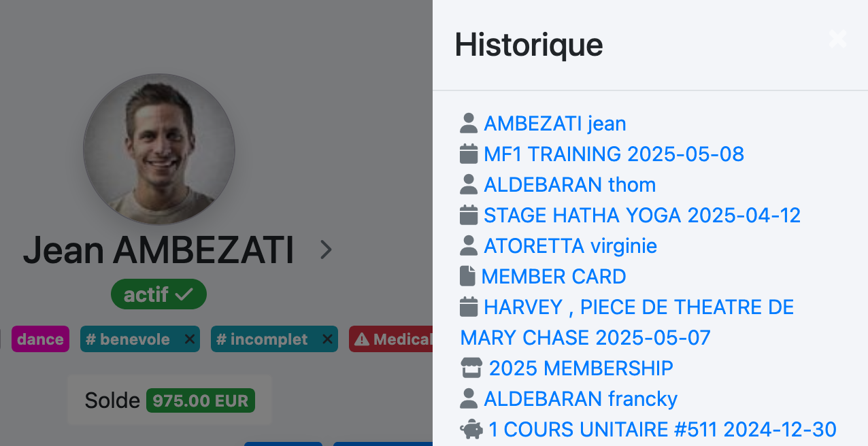The width and height of the screenshot is (868, 446).
Task: Click the green 975.00 EUR balance badge
Action: pyautogui.click(x=201, y=400)
